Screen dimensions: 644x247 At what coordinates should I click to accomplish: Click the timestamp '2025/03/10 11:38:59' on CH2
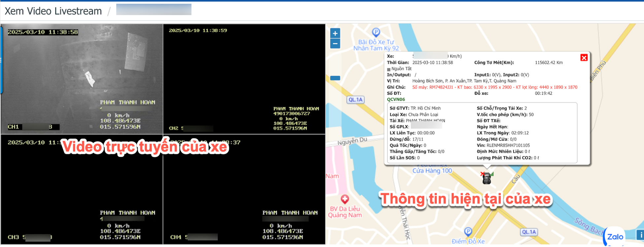point(198,30)
